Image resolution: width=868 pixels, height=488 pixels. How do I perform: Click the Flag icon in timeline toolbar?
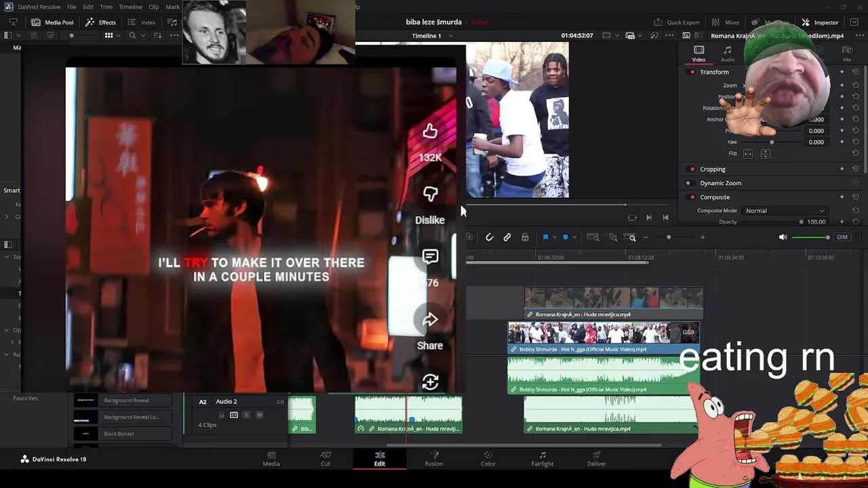tap(545, 237)
